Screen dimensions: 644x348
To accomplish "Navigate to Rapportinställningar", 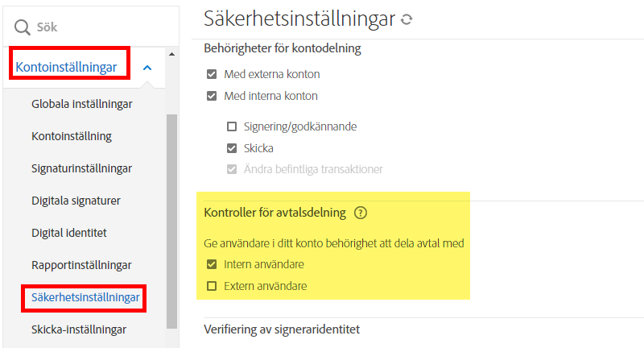I will coord(81,265).
